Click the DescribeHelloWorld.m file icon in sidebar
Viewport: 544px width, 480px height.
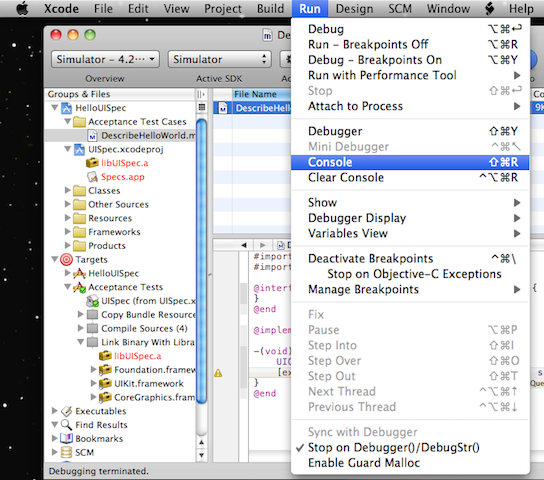(92, 136)
